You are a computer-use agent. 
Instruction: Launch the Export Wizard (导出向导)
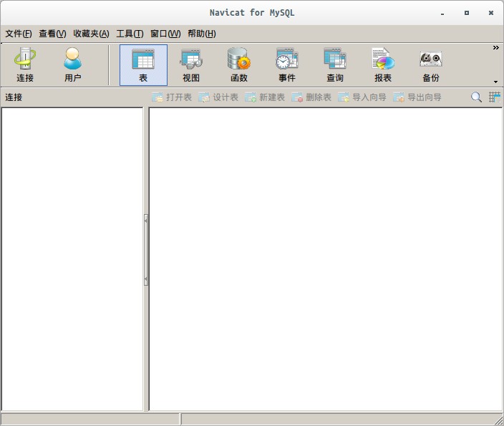click(417, 97)
